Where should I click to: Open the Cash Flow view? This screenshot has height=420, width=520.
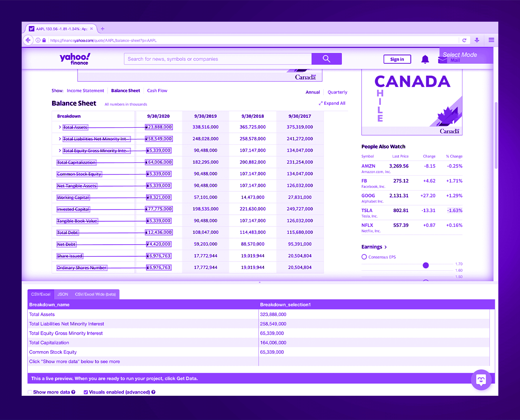point(157,91)
